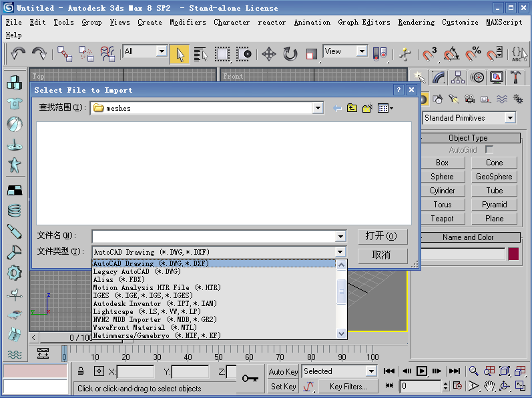The width and height of the screenshot is (532, 398).
Task: Collapse the Object Type rollout
Action: (470, 138)
